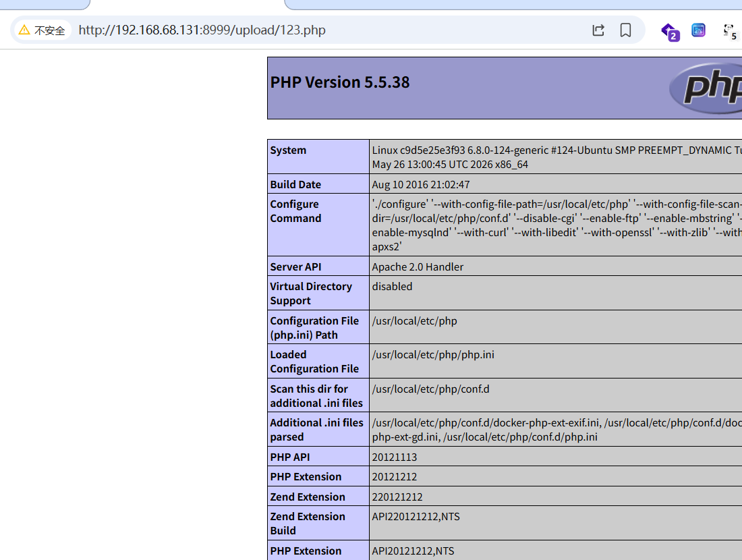742x560 pixels.
Task: Click Configuration File (php.ini) Path label
Action: pyautogui.click(x=315, y=328)
